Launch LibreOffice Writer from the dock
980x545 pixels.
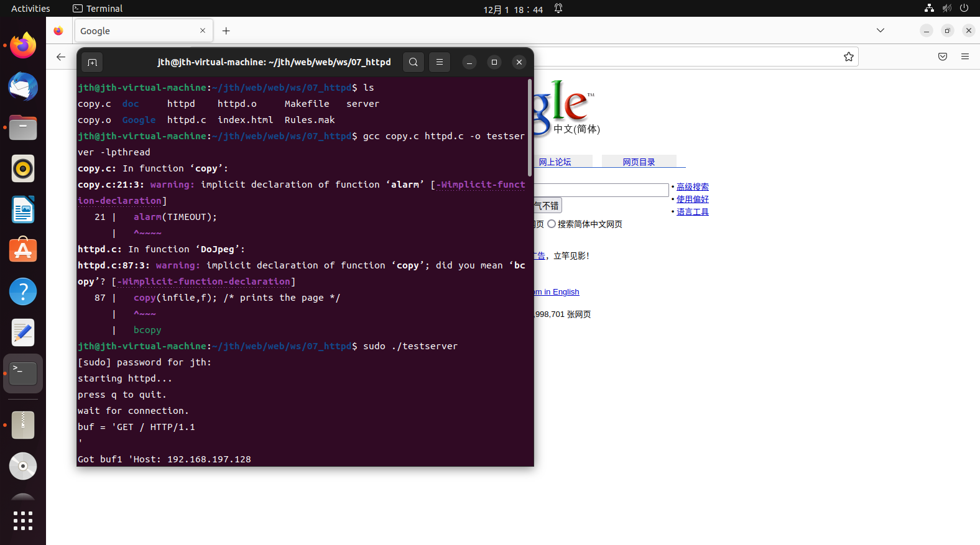[23, 209]
